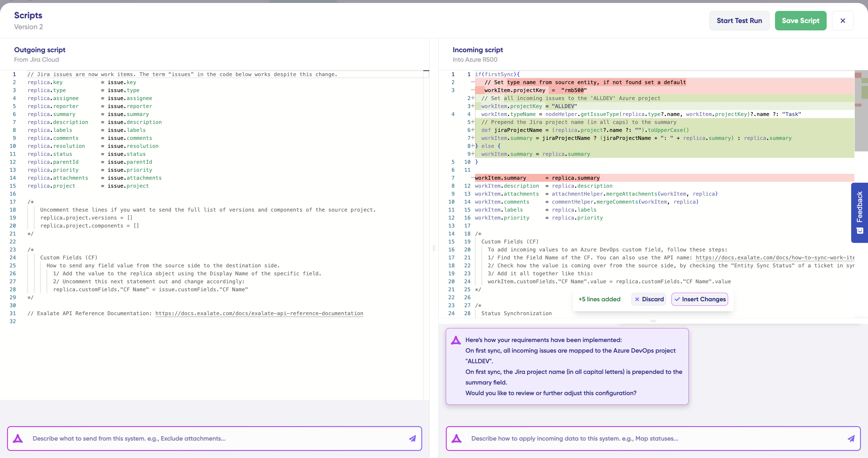The width and height of the screenshot is (868, 458).
Task: Grab the horizontal resize handle below incoming editor
Action: (653, 321)
